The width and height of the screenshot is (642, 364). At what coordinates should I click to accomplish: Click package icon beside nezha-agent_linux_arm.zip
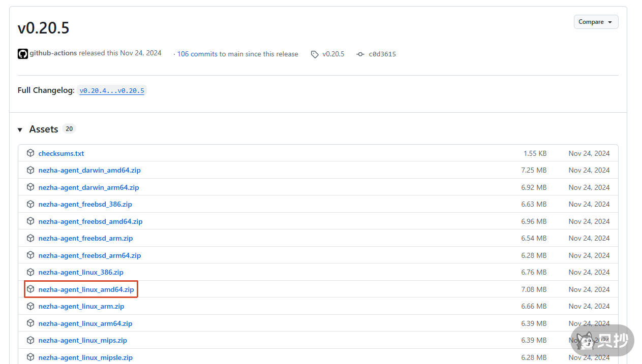point(30,306)
